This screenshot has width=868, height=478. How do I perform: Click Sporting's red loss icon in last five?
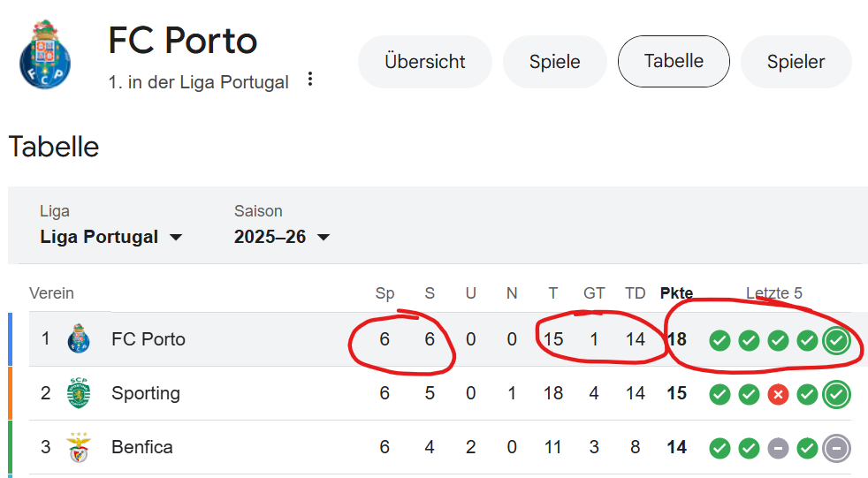[x=778, y=394]
